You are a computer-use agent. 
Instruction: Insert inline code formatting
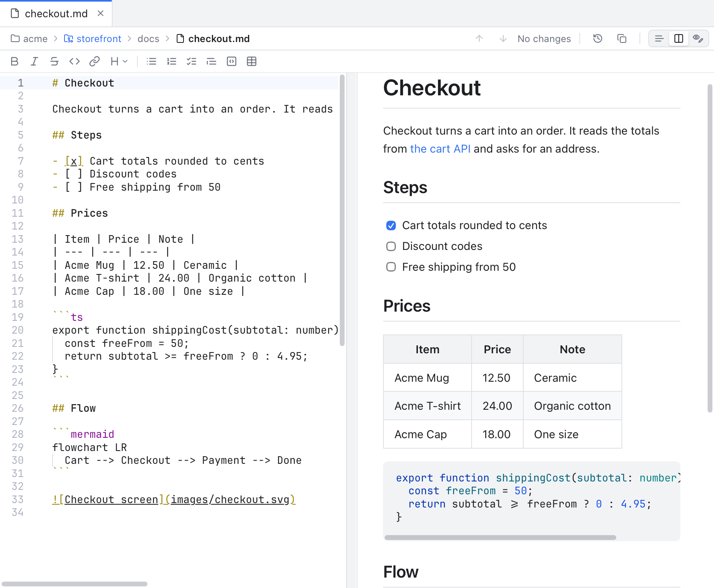click(75, 61)
